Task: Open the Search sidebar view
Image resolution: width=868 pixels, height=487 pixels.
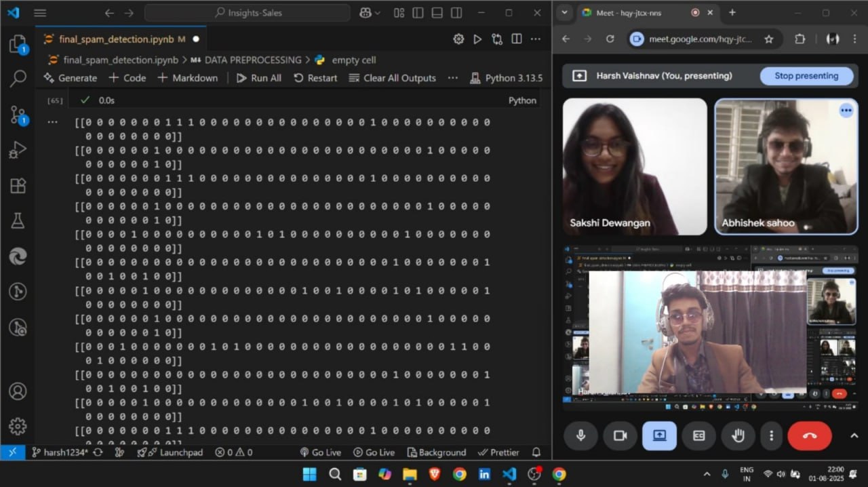Action: (x=18, y=79)
